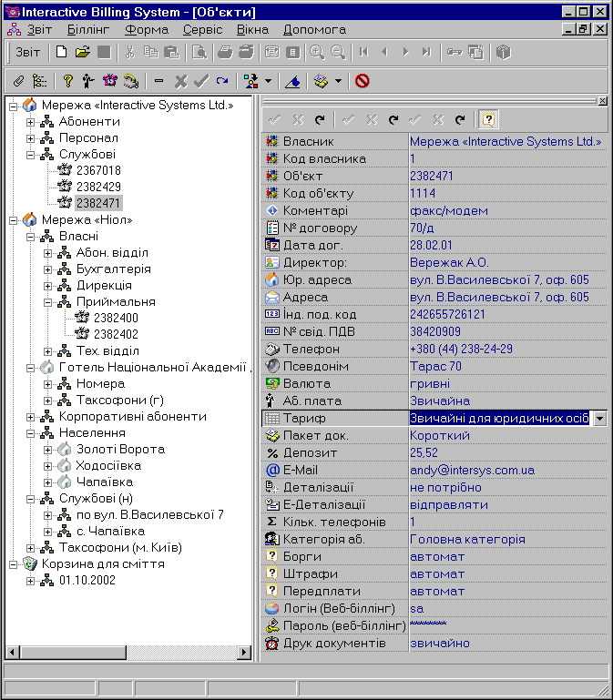This screenshot has width=613, height=700.
Task: Click the stacked documents package icon
Action: [x=321, y=81]
